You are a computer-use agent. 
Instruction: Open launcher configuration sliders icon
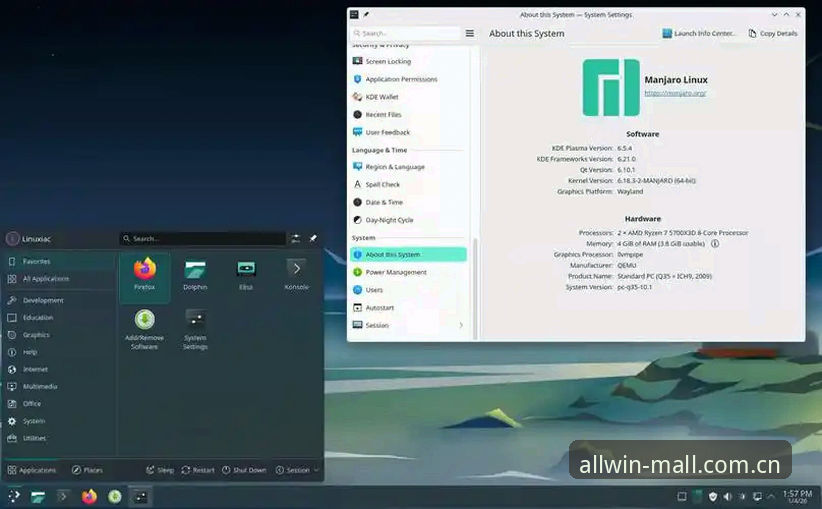(x=296, y=239)
